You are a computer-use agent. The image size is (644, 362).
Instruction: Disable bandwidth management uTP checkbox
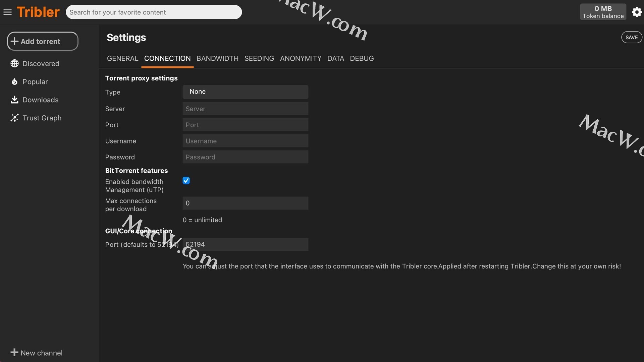[x=186, y=181]
